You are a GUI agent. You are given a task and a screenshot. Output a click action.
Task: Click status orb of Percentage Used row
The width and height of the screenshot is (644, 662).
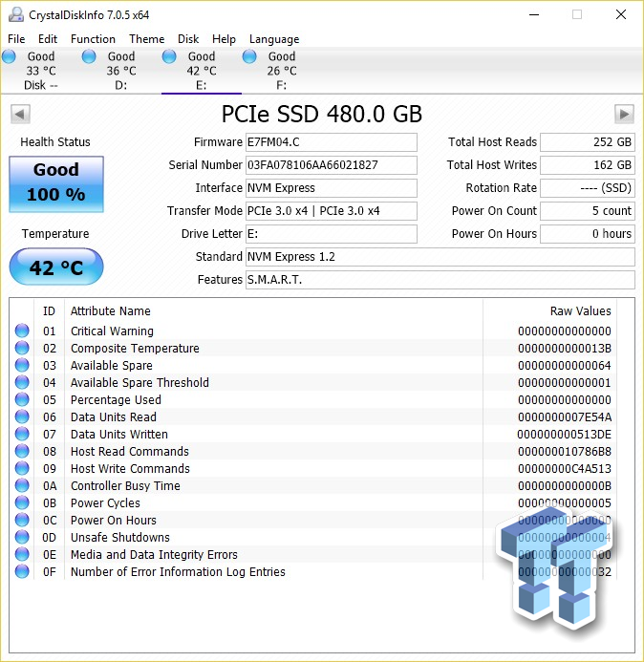22,399
